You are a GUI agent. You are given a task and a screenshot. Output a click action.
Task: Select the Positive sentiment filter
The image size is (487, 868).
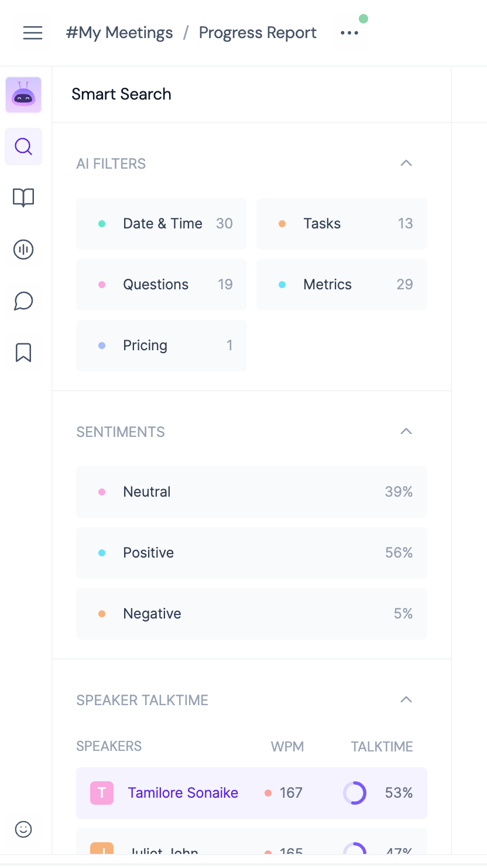click(251, 553)
